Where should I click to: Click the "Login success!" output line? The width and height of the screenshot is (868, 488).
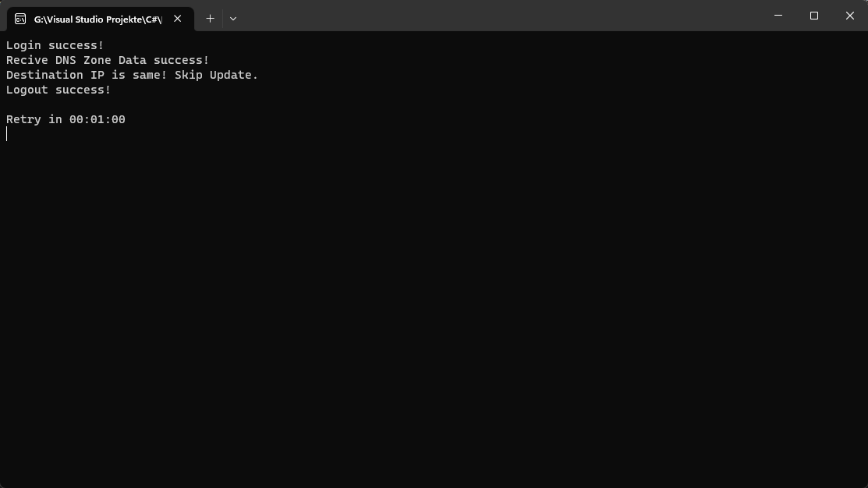(55, 45)
